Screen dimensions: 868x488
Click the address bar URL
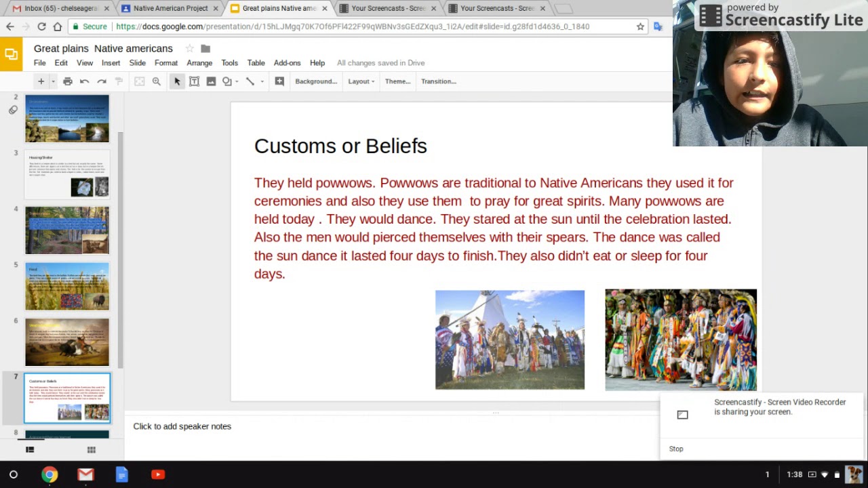point(353,26)
